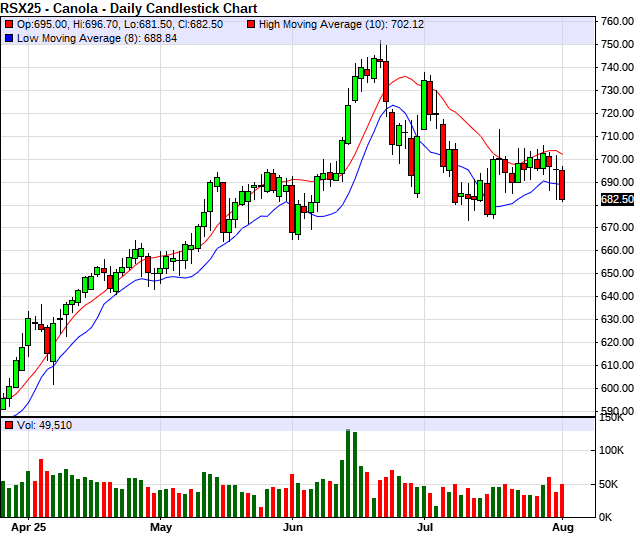Click the red Vol legend swatch
This screenshot has height=536, width=640.
coord(9,426)
